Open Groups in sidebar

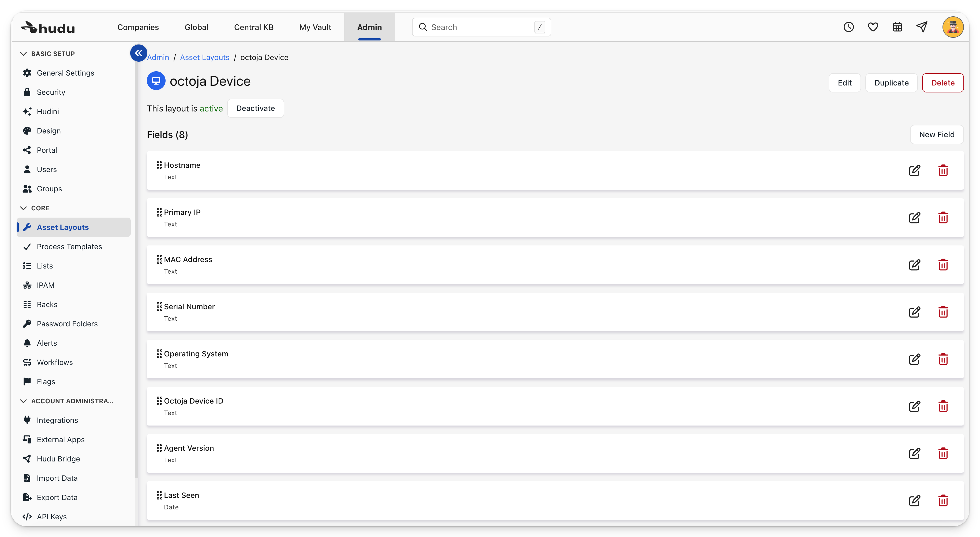[74, 189]
